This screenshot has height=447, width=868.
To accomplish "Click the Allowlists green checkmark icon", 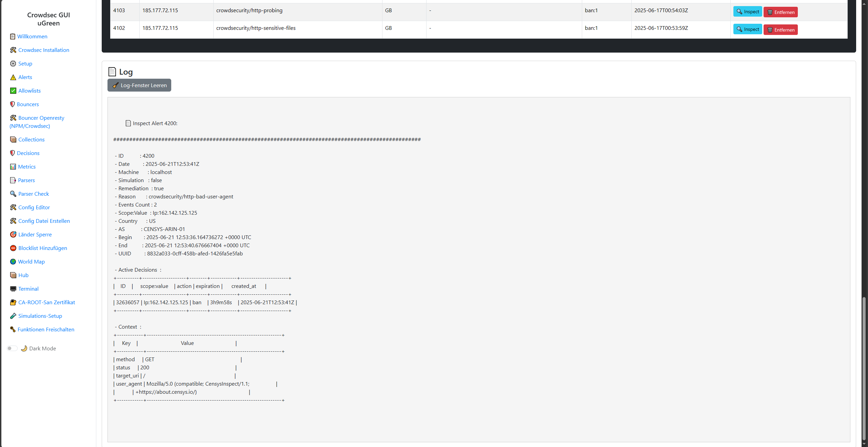I will point(13,91).
